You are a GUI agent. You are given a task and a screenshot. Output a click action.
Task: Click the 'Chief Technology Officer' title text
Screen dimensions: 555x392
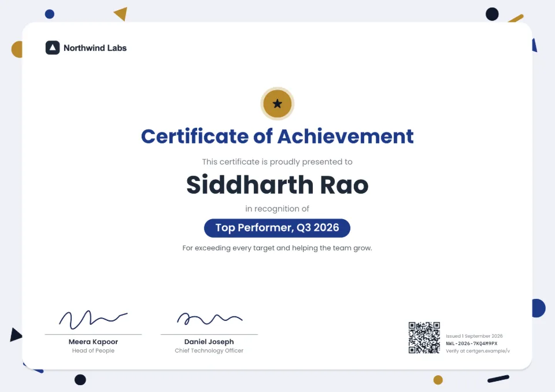pyautogui.click(x=209, y=350)
